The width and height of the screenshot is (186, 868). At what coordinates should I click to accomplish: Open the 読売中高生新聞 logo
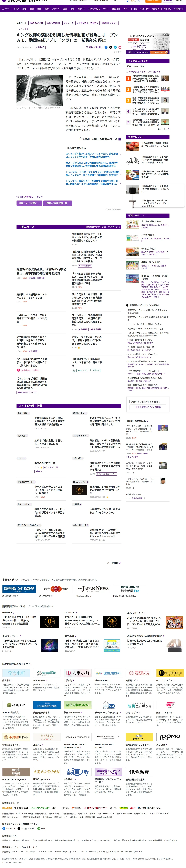pos(56,589)
